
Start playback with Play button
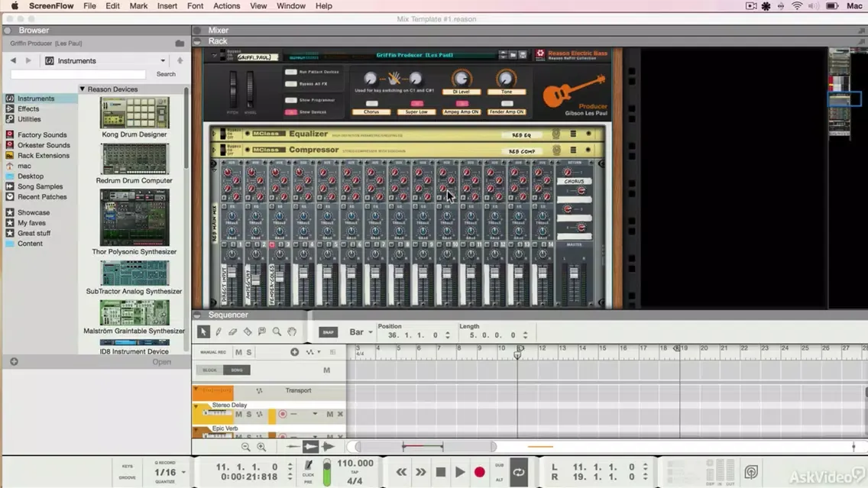(x=460, y=472)
